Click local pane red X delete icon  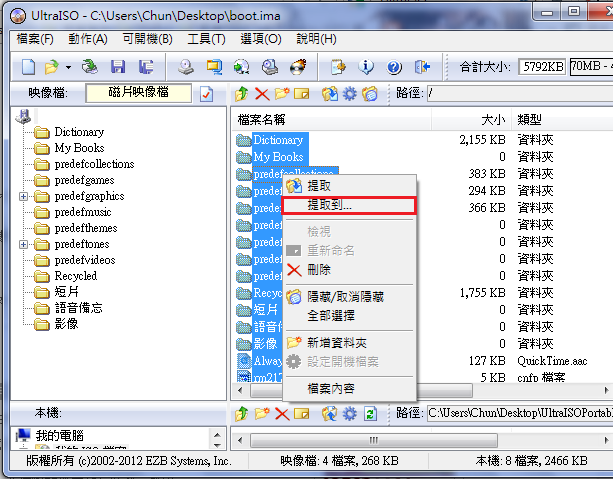[282, 414]
